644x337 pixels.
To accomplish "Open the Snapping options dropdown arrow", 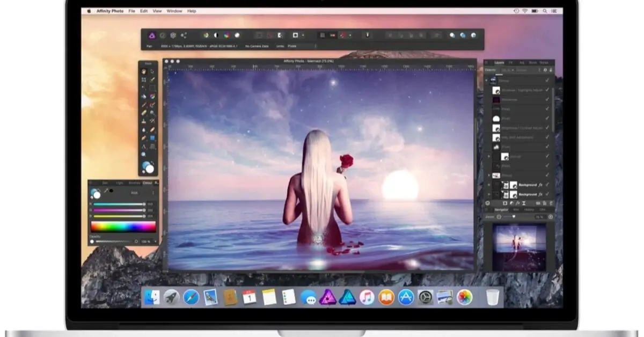I will click(350, 35).
